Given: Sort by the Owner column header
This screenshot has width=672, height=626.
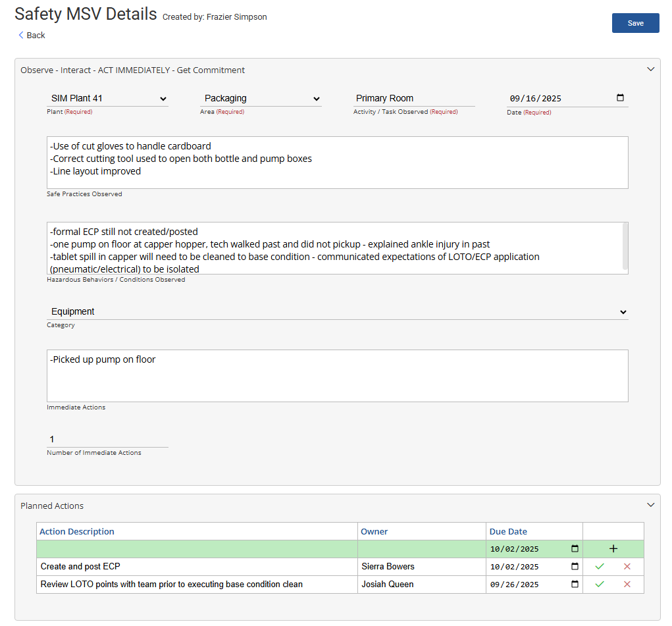Looking at the screenshot, I should tap(374, 532).
